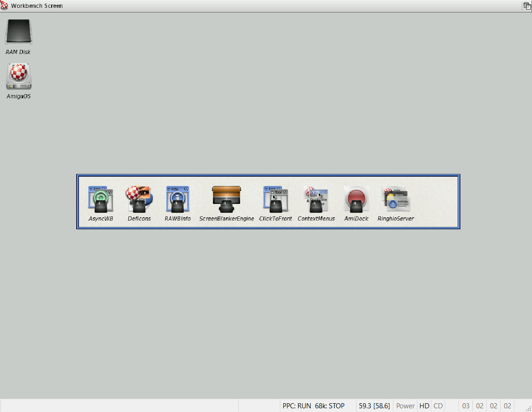Select the AmigaOS hard drive icon
The height and width of the screenshot is (412, 532).
[x=18, y=76]
